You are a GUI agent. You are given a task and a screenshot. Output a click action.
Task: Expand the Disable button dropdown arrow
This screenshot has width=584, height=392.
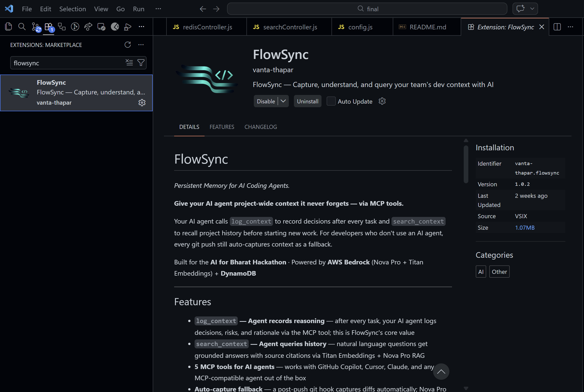click(283, 101)
